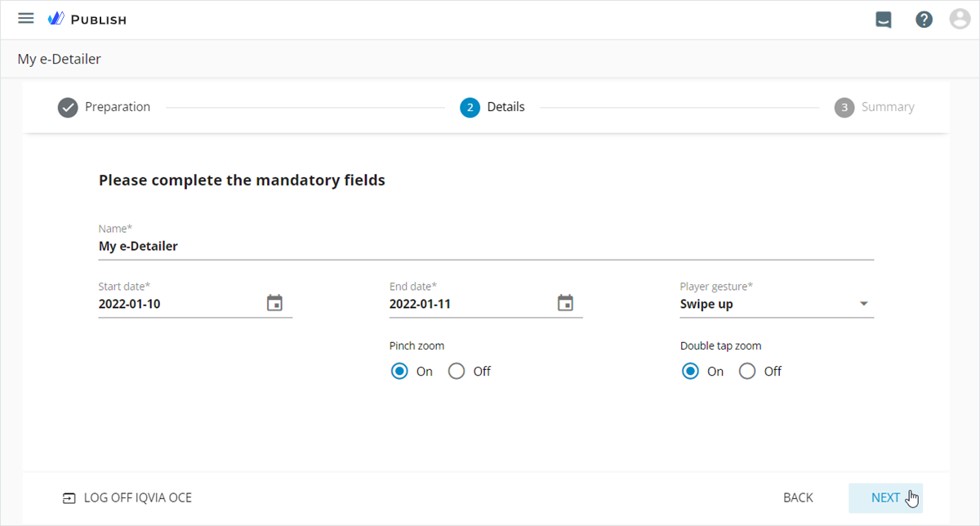
Task: Turn Pinch zoom Off
Action: pyautogui.click(x=457, y=372)
